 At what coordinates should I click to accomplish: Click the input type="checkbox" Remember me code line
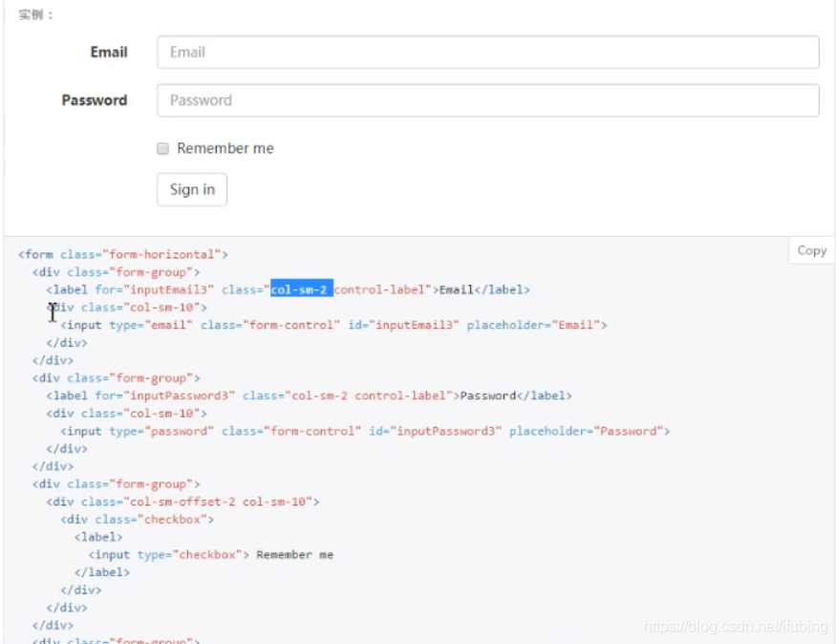coord(211,554)
